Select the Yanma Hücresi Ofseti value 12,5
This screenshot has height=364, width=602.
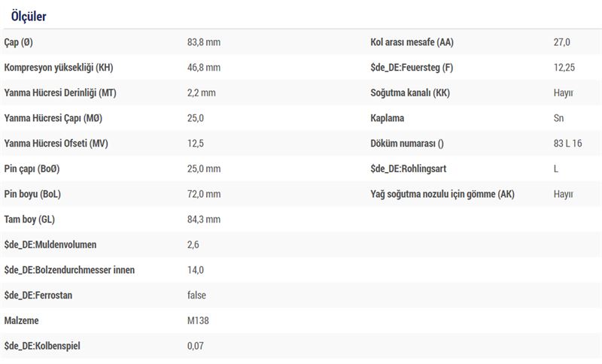click(x=196, y=144)
